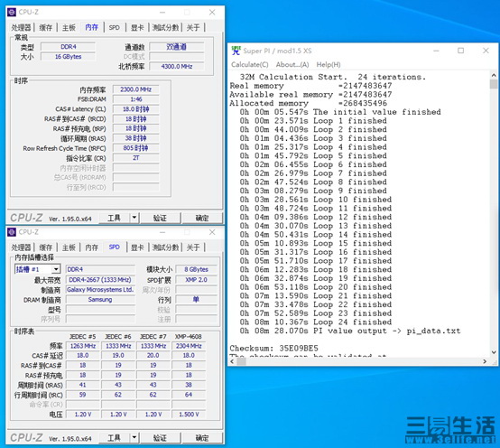Screen dimensions: 500x448
Task: Click the Super PI vertical scrollbar thumb
Action: point(494,84)
